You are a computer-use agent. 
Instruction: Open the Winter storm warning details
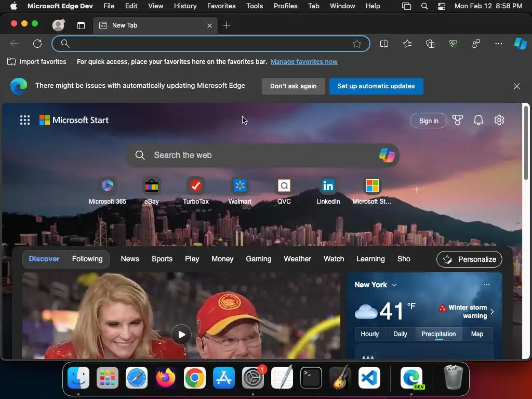point(467,312)
